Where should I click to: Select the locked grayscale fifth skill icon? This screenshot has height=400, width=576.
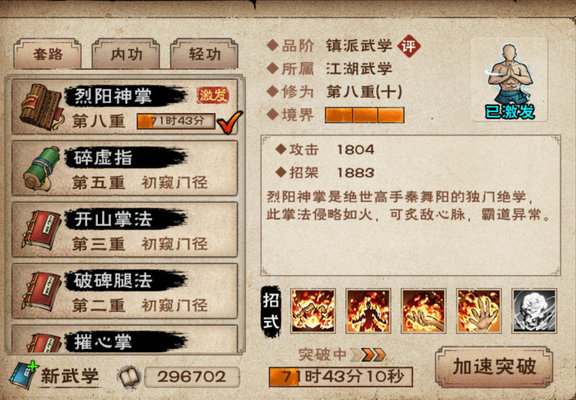point(534,311)
